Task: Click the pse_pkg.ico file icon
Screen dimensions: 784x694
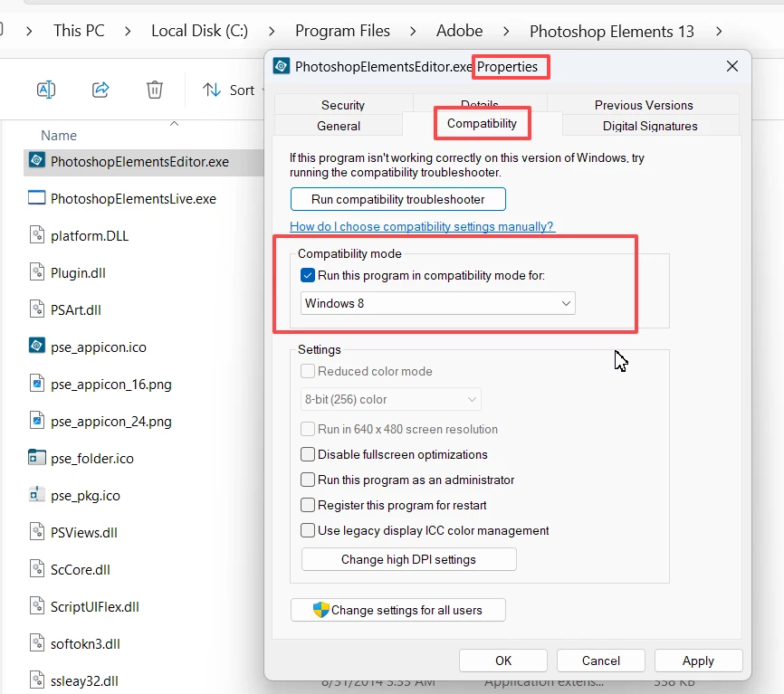Action: tap(35, 495)
